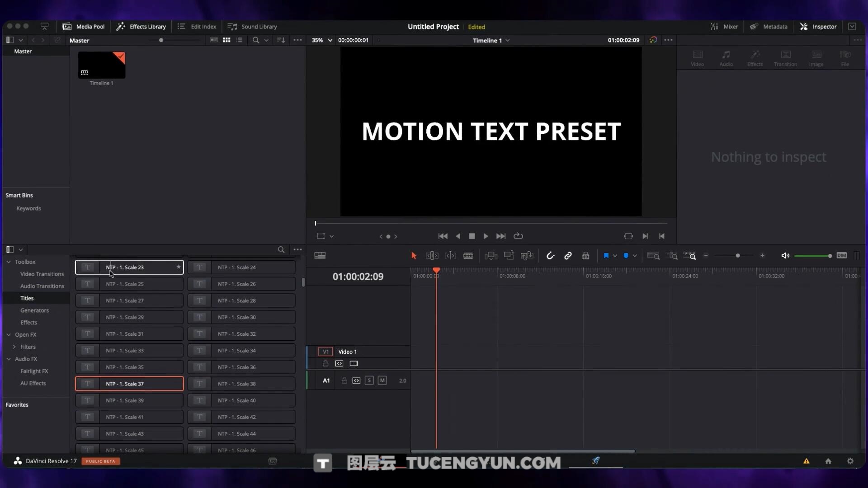The height and width of the screenshot is (488, 868).
Task: Solo audio track A1
Action: [x=369, y=380]
